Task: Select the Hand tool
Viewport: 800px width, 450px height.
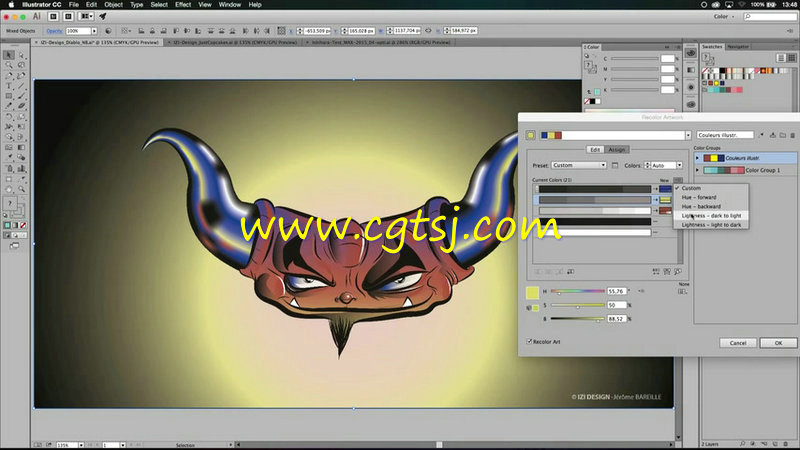Action: click(9, 189)
